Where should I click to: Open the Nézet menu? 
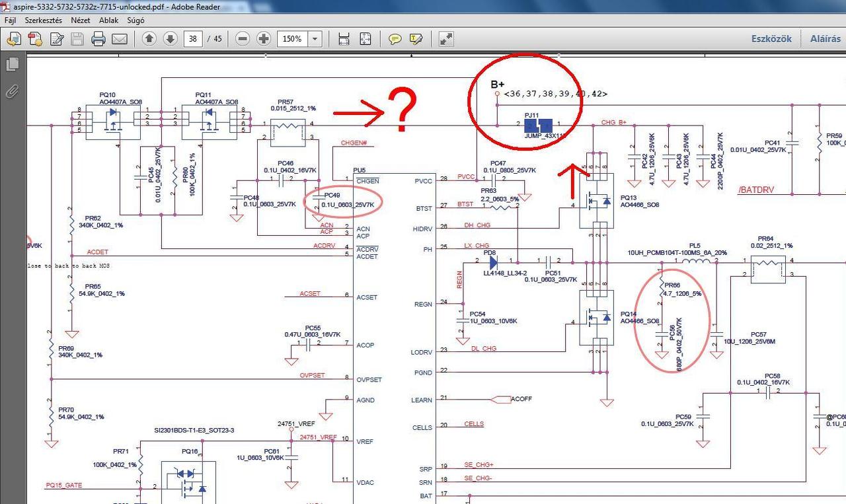(x=81, y=20)
